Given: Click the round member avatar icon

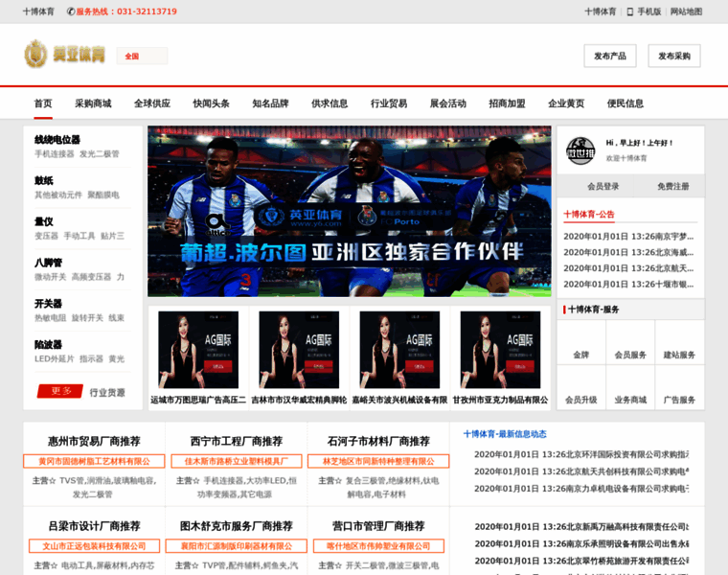Looking at the screenshot, I should click(580, 150).
